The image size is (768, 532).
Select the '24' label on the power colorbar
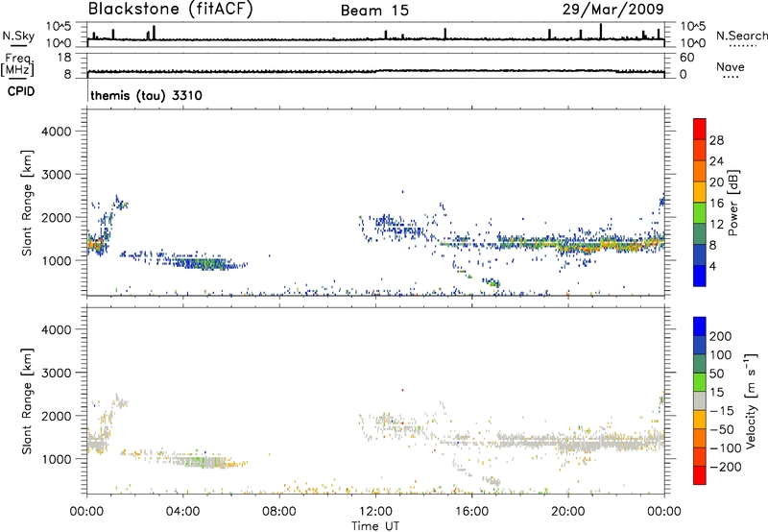pyautogui.click(x=716, y=161)
